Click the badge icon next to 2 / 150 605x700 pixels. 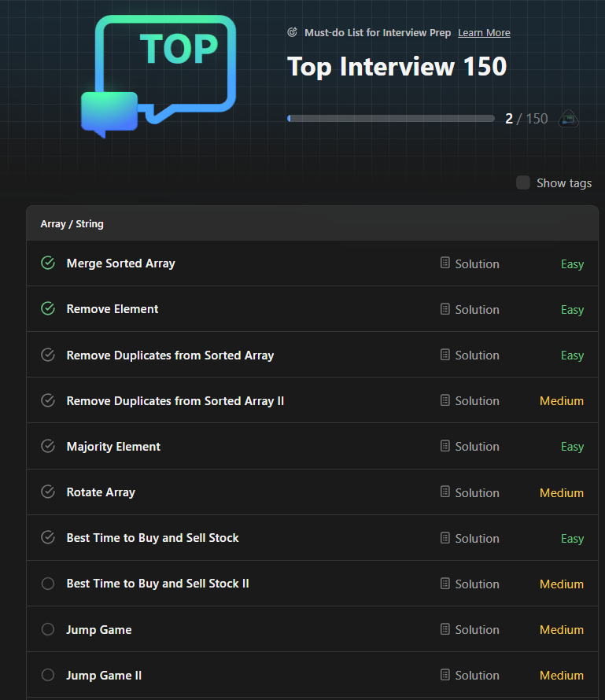pos(568,120)
